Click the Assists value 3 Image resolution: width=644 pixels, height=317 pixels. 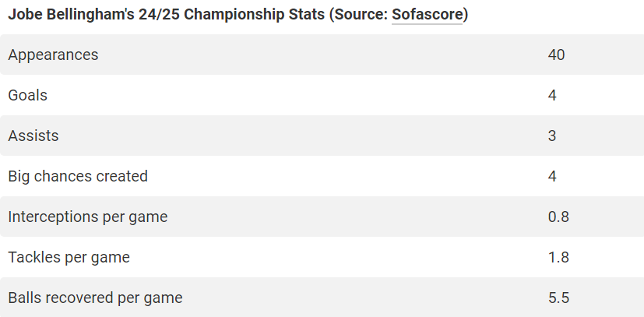tap(552, 136)
